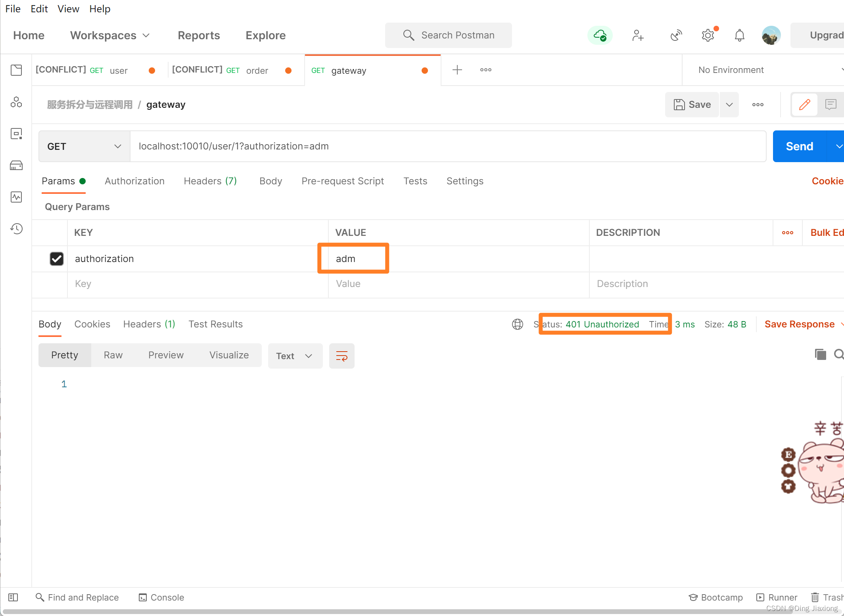This screenshot has height=616, width=844.
Task: Click the capture requests satellite icon
Action: pos(676,35)
